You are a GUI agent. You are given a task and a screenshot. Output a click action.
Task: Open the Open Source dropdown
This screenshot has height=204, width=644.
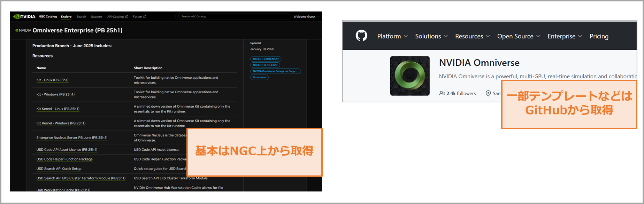tap(518, 36)
